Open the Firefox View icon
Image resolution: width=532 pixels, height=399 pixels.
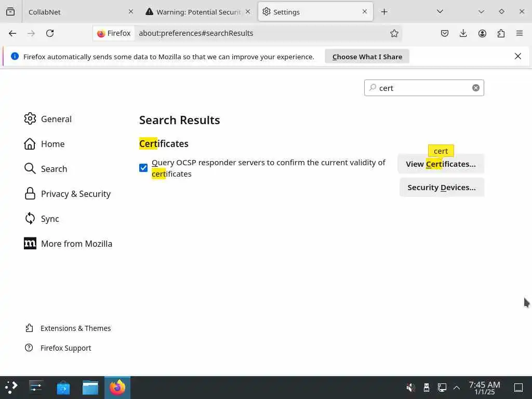click(10, 12)
